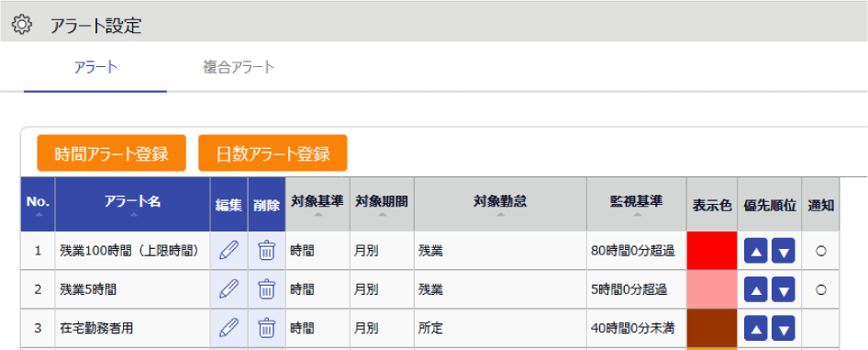Move 残業100時間（上限時間） priority up
Image resolution: width=868 pixels, height=350 pixels.
[756, 251]
